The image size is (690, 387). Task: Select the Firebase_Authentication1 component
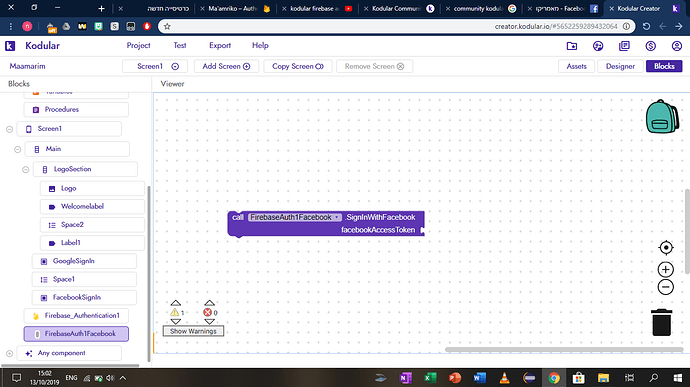pyautogui.click(x=76, y=316)
